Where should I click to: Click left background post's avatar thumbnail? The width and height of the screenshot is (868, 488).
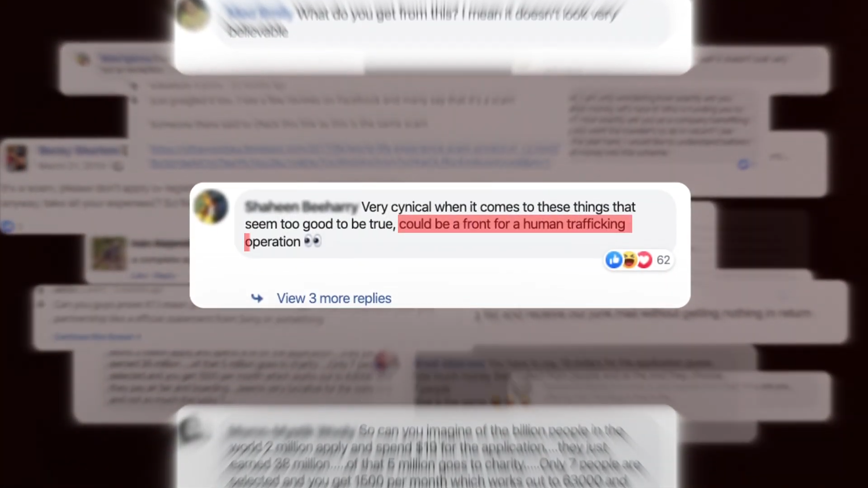17,158
